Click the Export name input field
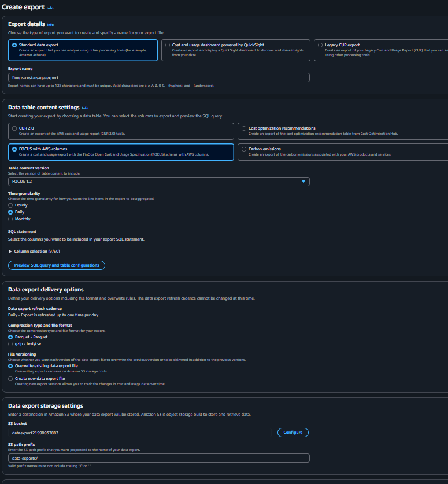 (159, 77)
